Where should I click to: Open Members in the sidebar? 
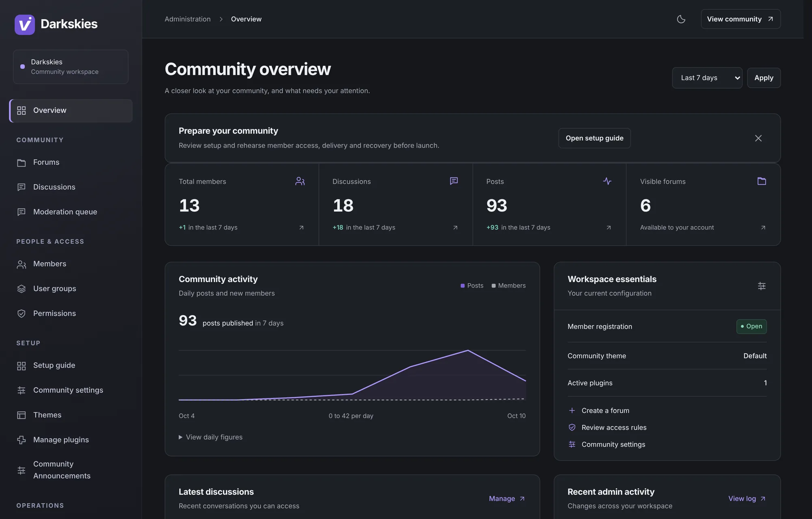pyautogui.click(x=71, y=264)
